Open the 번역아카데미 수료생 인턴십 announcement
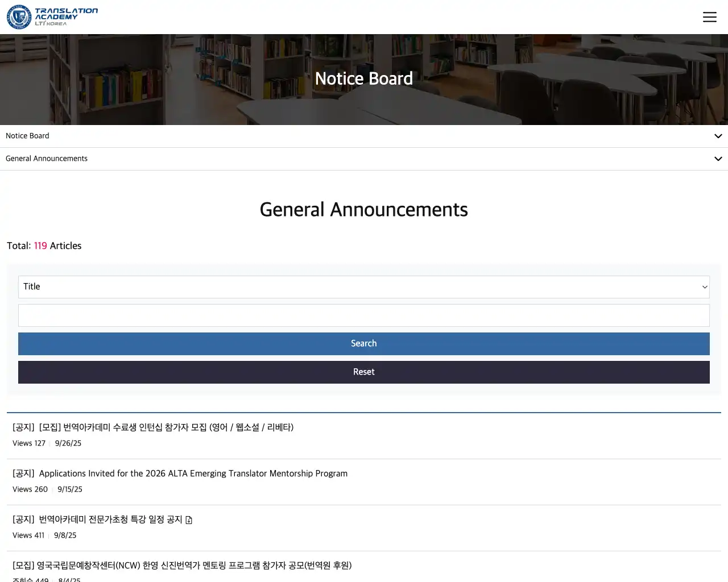The width and height of the screenshot is (728, 582). click(x=166, y=427)
